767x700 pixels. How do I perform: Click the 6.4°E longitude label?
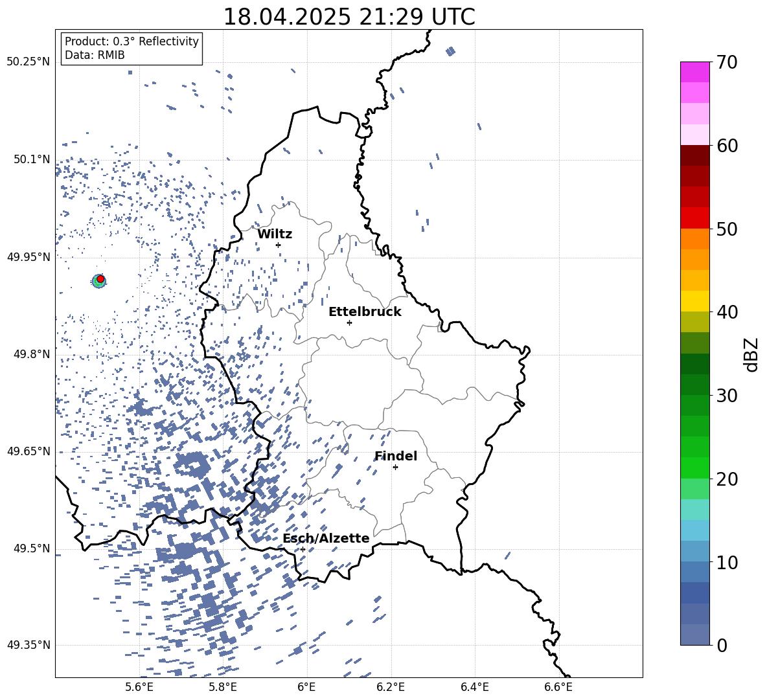point(474,687)
